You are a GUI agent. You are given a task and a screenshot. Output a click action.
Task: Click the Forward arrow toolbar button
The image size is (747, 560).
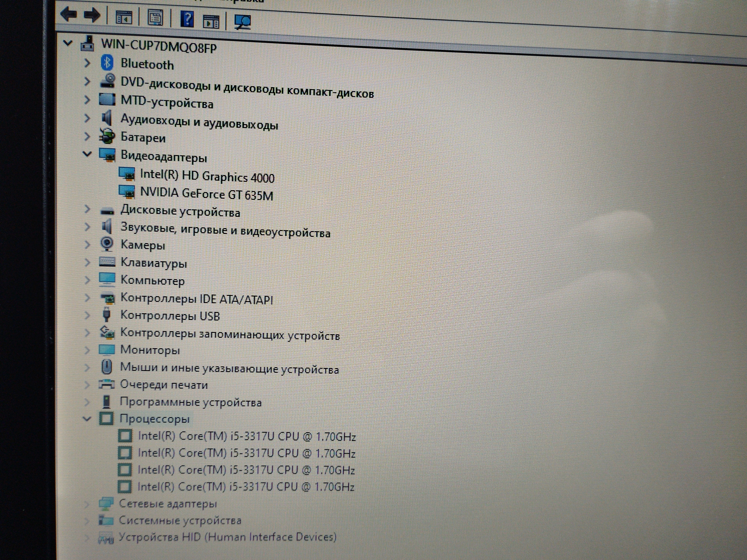[92, 16]
